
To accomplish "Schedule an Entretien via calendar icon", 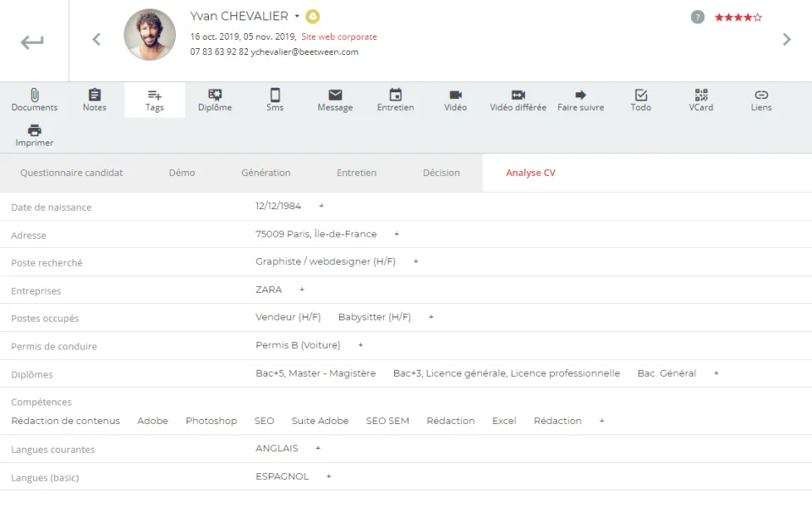I will [395, 100].
